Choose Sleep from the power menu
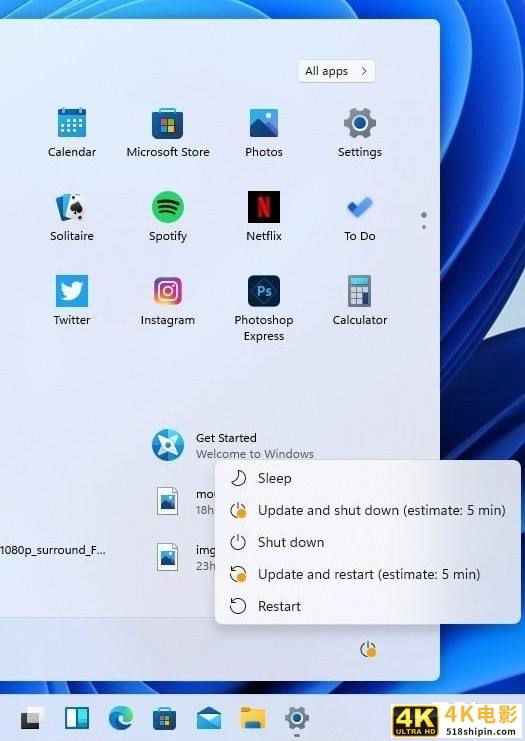This screenshot has width=525, height=741. [368, 478]
